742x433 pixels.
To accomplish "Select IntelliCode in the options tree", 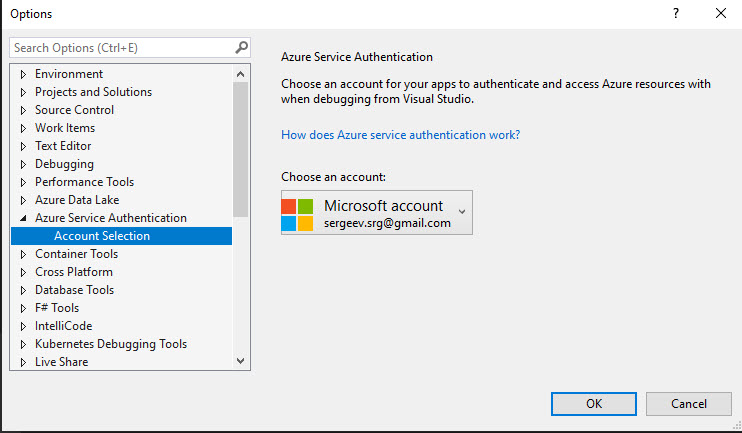I will [63, 326].
